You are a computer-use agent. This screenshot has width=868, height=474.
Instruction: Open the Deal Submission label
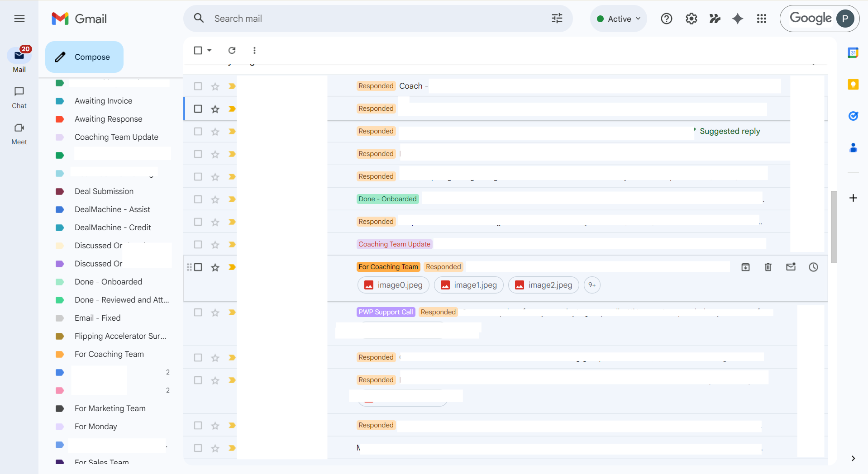[104, 191]
